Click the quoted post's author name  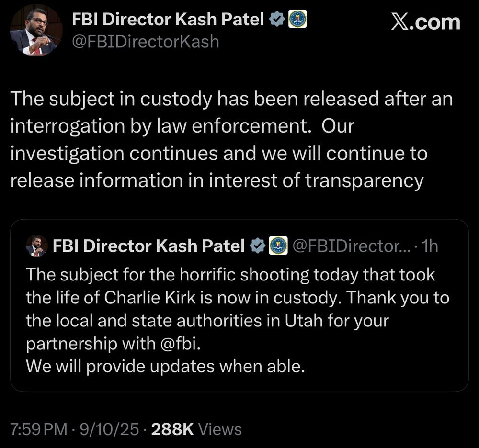pos(148,246)
